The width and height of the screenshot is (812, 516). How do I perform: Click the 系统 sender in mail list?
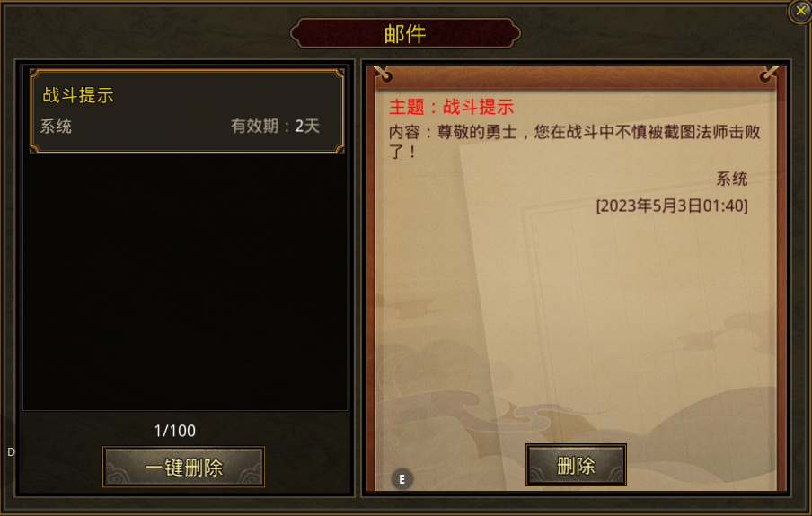pyautogui.click(x=56, y=127)
